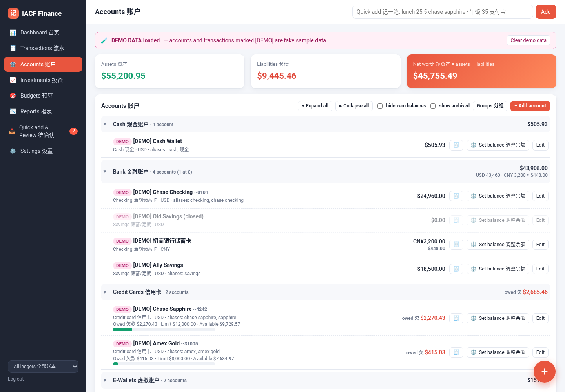Open Investments 投资 section

click(x=43, y=80)
